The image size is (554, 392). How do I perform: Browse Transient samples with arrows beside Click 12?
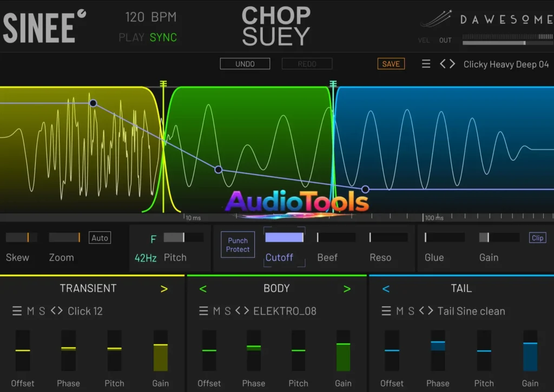tap(57, 311)
